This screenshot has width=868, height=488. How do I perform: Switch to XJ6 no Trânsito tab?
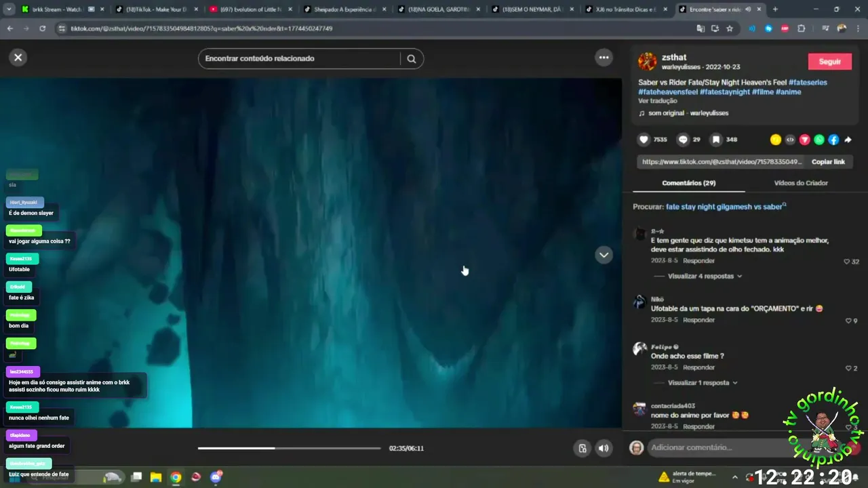[625, 9]
